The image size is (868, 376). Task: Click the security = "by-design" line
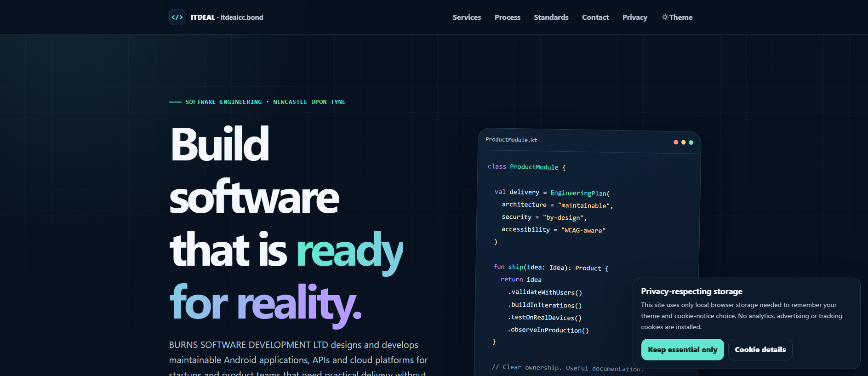pyautogui.click(x=544, y=217)
